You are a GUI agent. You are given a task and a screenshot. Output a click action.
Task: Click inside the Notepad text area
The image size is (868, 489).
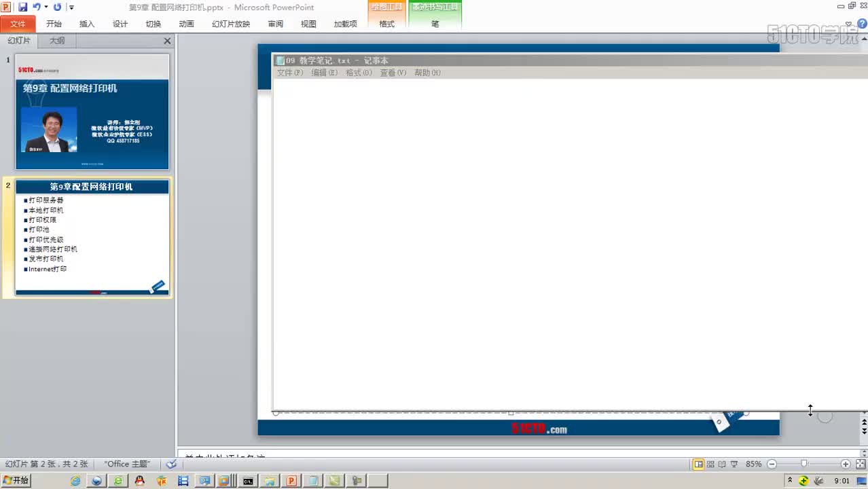569,244
